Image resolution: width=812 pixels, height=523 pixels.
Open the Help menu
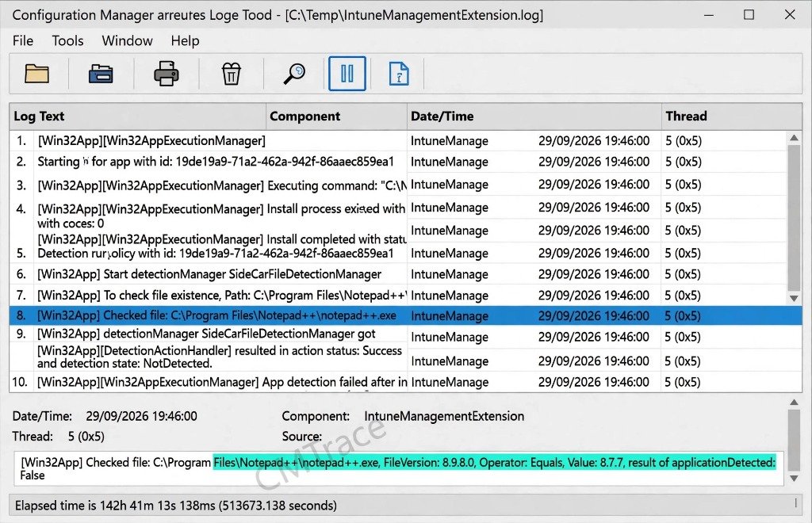coord(185,41)
